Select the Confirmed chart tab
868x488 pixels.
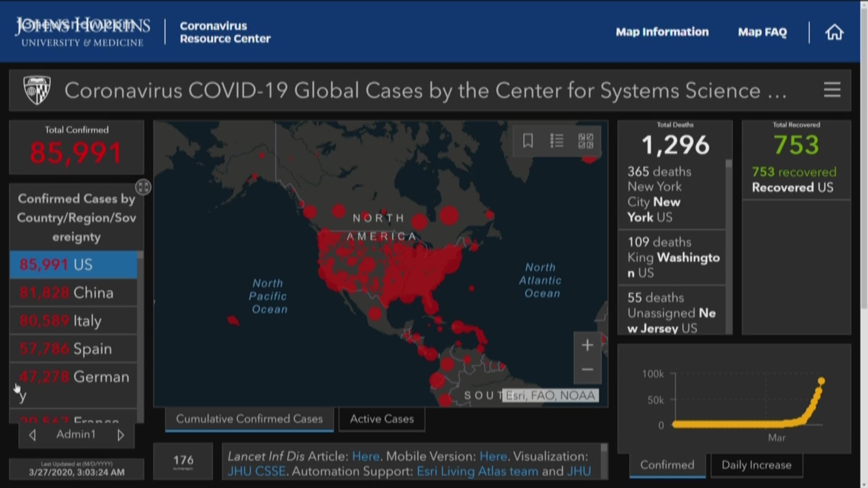click(667, 465)
